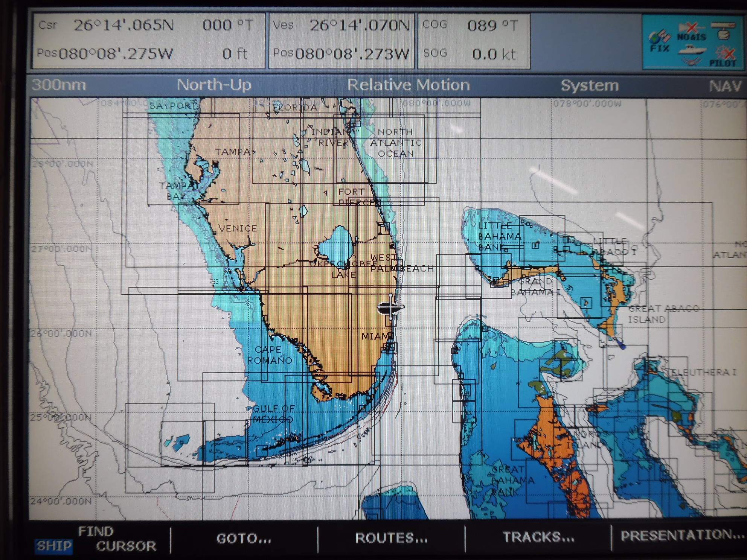The width and height of the screenshot is (747, 560).
Task: Toggle Find to CURSOR option
Action: point(126,546)
